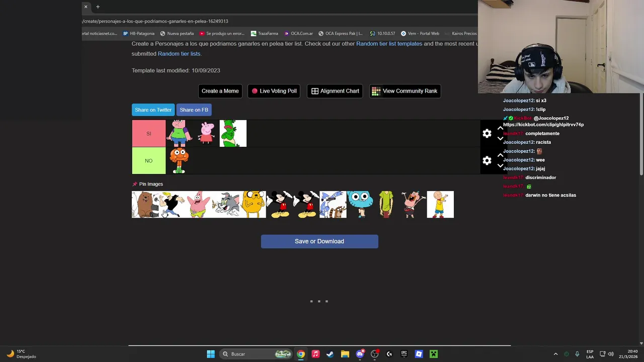
Task: Close the current browser tab
Action: [86, 7]
